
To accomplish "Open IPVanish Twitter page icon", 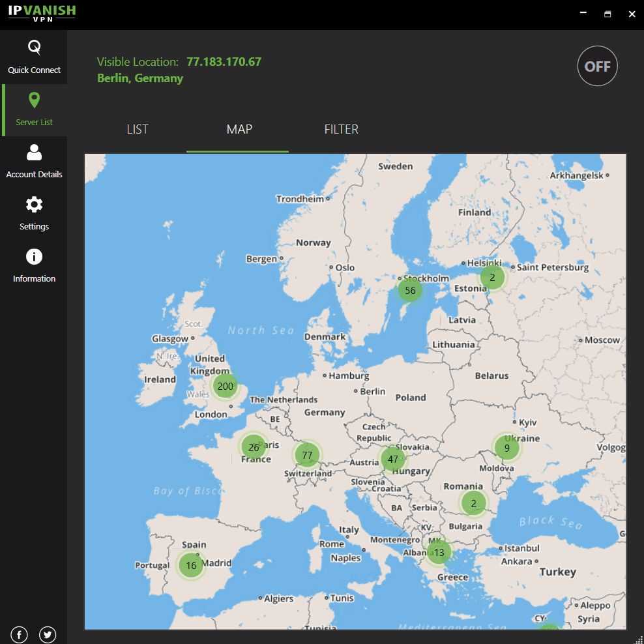I will click(x=48, y=635).
